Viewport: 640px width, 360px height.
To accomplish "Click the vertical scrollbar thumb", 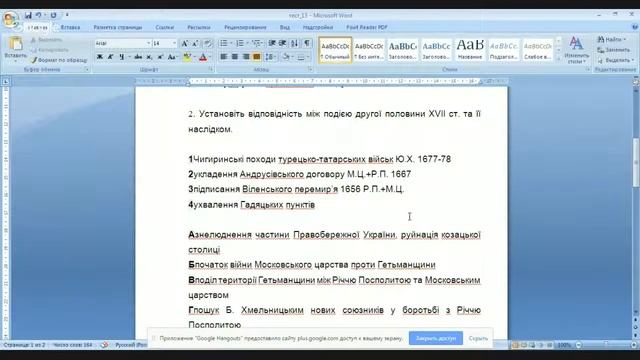I will [636, 162].
